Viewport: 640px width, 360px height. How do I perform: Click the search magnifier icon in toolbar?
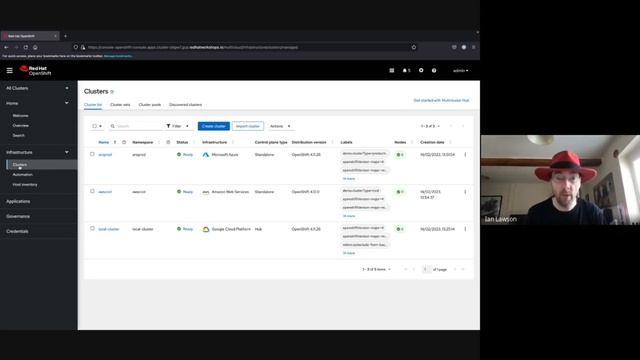pos(113,126)
